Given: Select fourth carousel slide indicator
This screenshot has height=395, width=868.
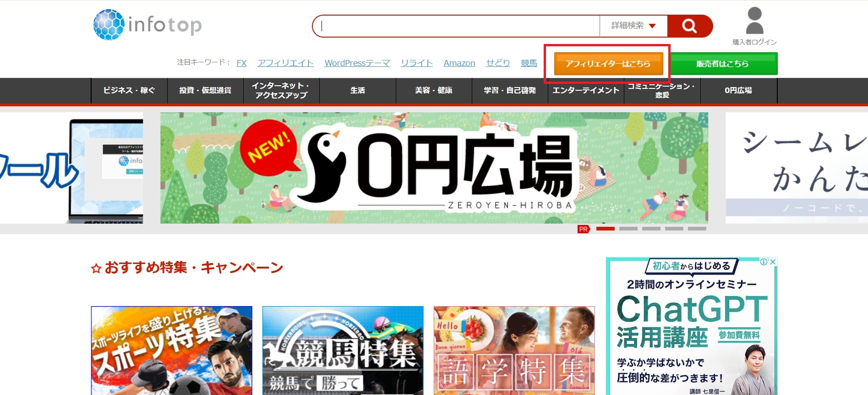Looking at the screenshot, I should point(674,228).
